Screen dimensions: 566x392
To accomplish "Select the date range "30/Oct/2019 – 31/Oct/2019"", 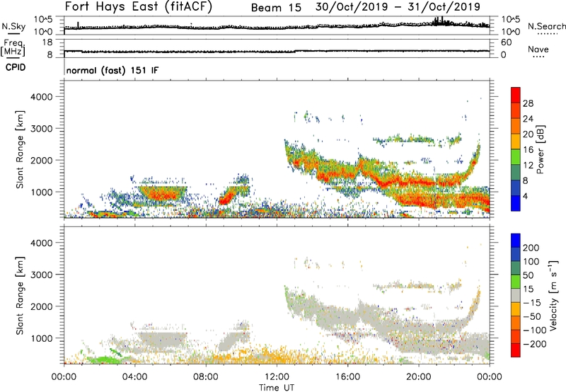I will point(398,7).
